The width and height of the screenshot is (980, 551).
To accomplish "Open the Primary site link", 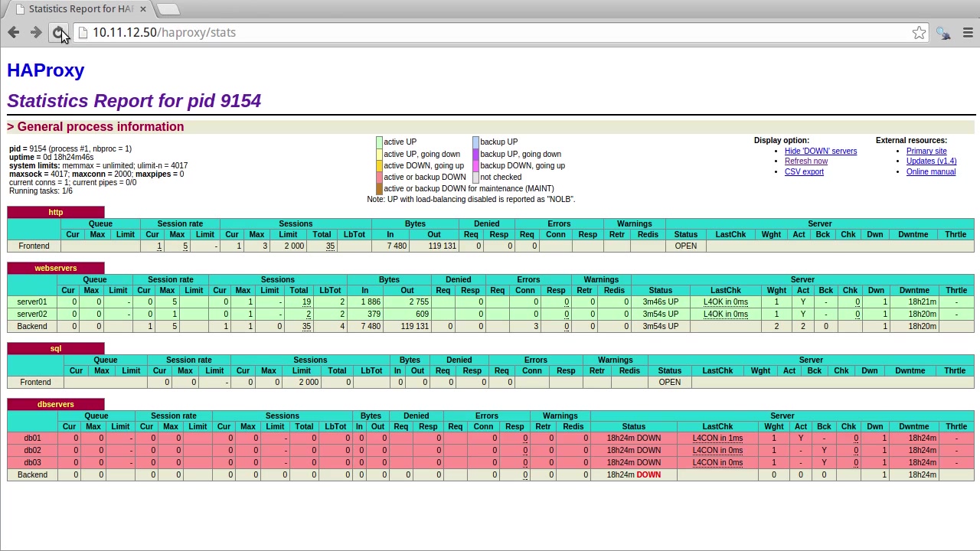I will 926,151.
